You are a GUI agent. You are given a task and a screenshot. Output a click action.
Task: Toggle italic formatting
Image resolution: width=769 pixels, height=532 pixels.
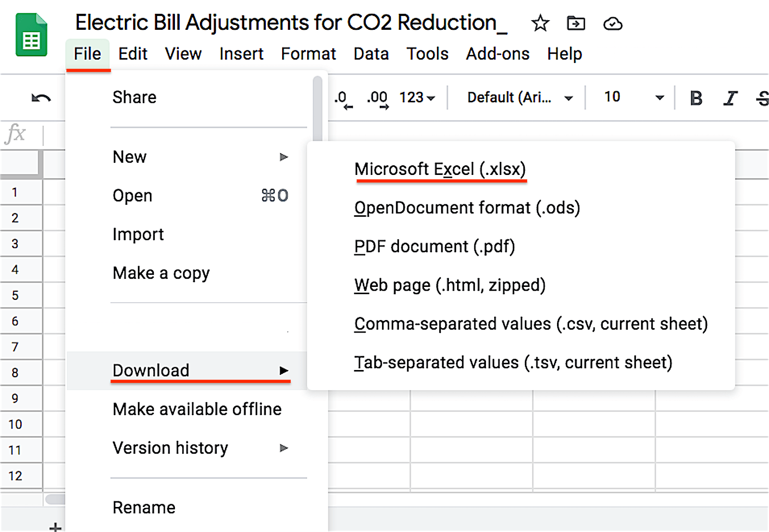tap(731, 98)
